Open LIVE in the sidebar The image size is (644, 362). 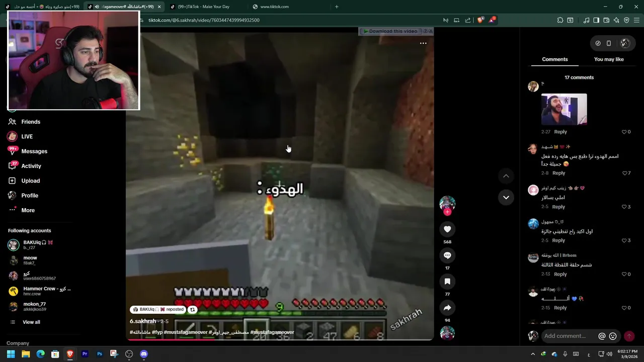(x=27, y=136)
